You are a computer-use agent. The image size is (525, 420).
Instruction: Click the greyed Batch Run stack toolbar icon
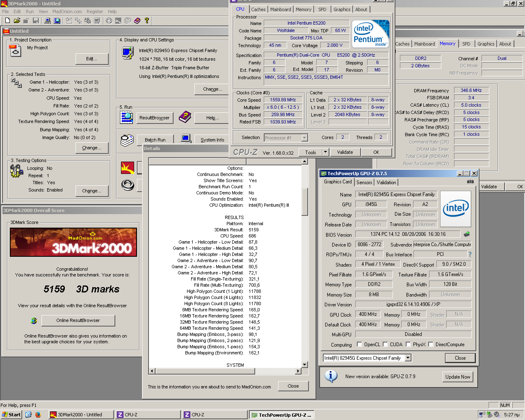128,21
